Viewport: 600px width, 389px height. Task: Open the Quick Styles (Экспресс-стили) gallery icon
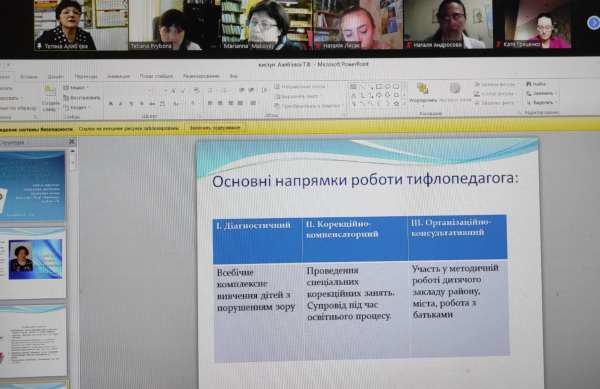455,89
